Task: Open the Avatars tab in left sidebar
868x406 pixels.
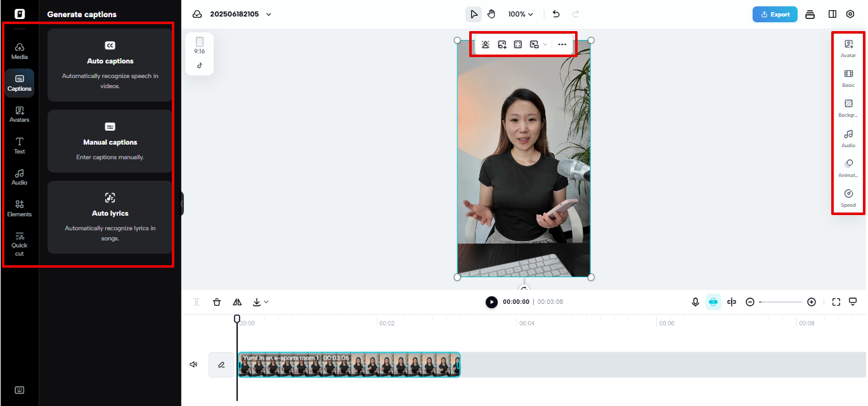Action: tap(19, 114)
